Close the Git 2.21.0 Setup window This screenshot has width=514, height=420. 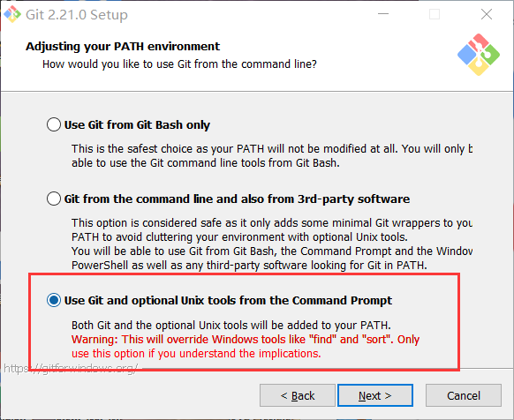point(486,14)
